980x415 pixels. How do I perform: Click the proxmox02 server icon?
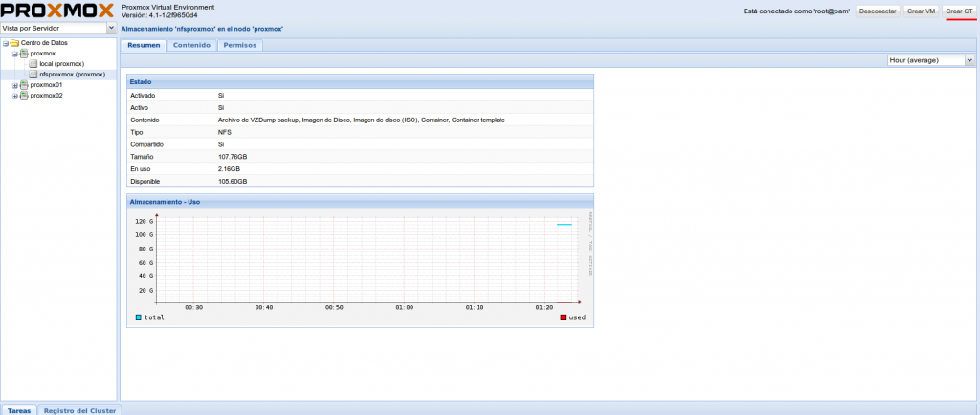(24, 96)
